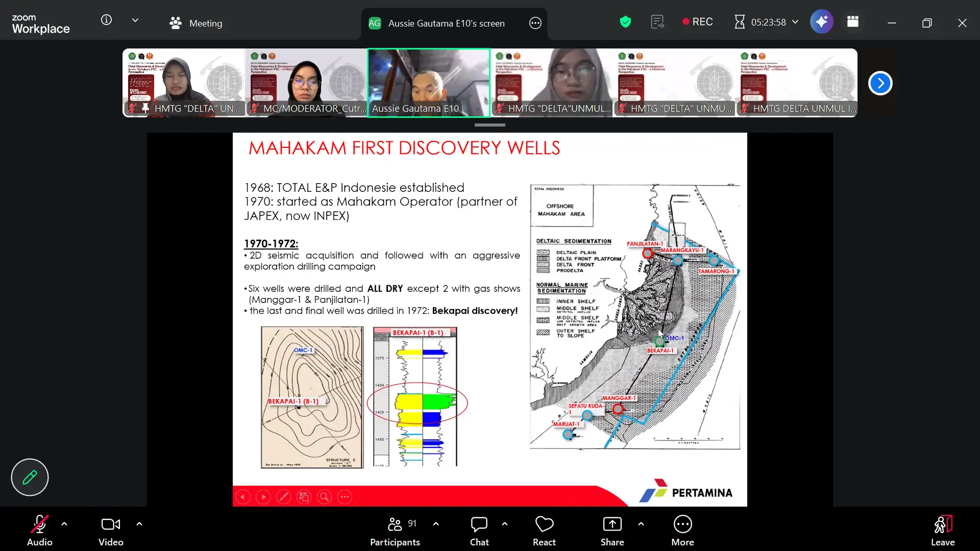Open the Meeting tab
This screenshot has height=551, width=980.
click(x=196, y=23)
